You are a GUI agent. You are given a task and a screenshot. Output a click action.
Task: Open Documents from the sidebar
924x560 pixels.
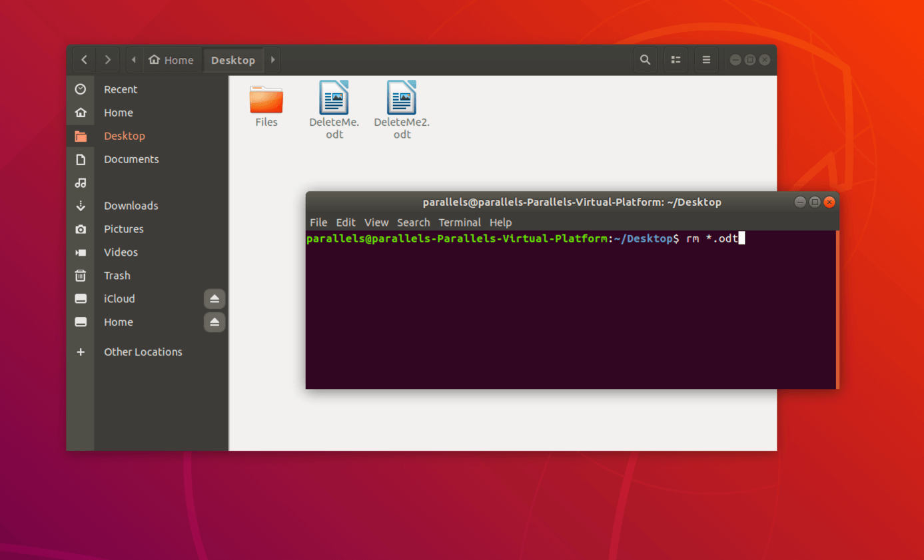[131, 158]
